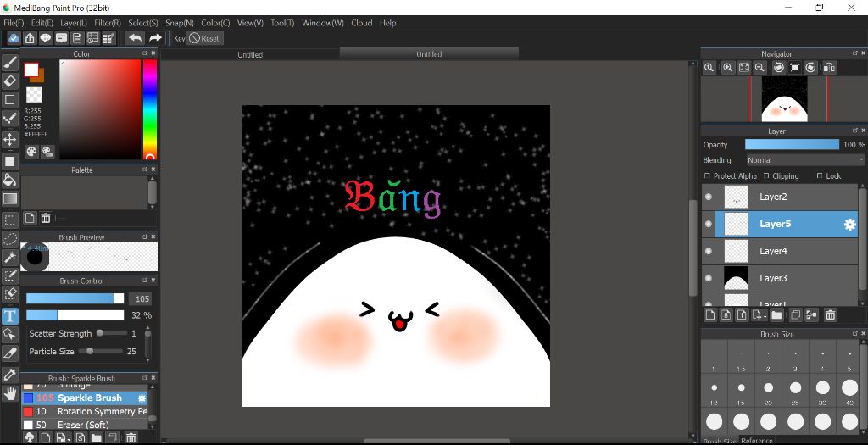Select the rectangular Select tool

tap(10, 220)
